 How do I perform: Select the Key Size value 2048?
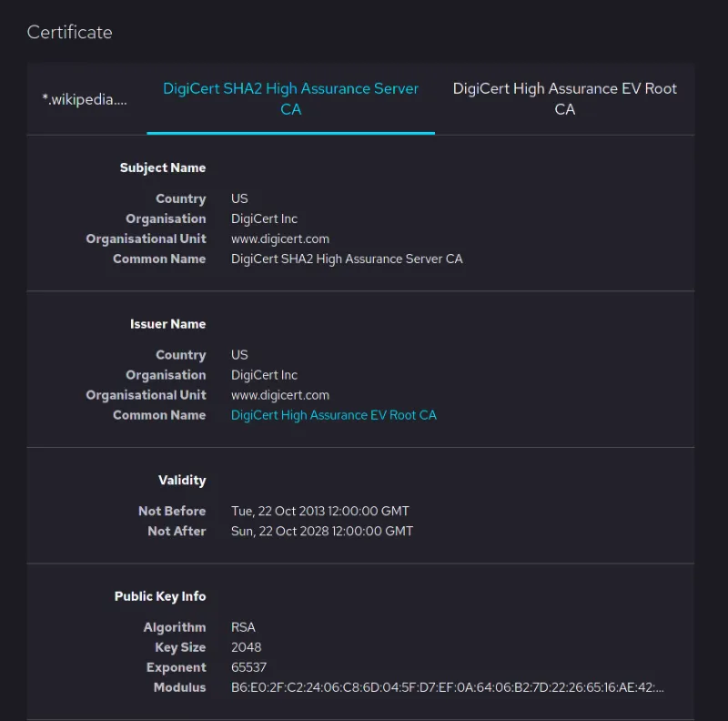pyautogui.click(x=246, y=647)
